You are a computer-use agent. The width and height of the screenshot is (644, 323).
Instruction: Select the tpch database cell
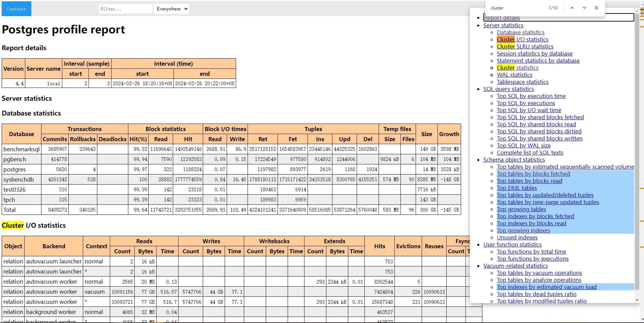click(22, 200)
